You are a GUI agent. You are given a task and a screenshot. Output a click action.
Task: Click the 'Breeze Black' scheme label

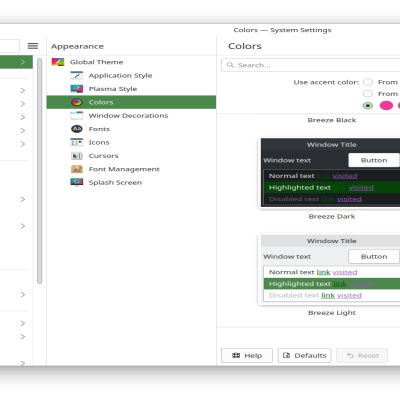coord(332,120)
